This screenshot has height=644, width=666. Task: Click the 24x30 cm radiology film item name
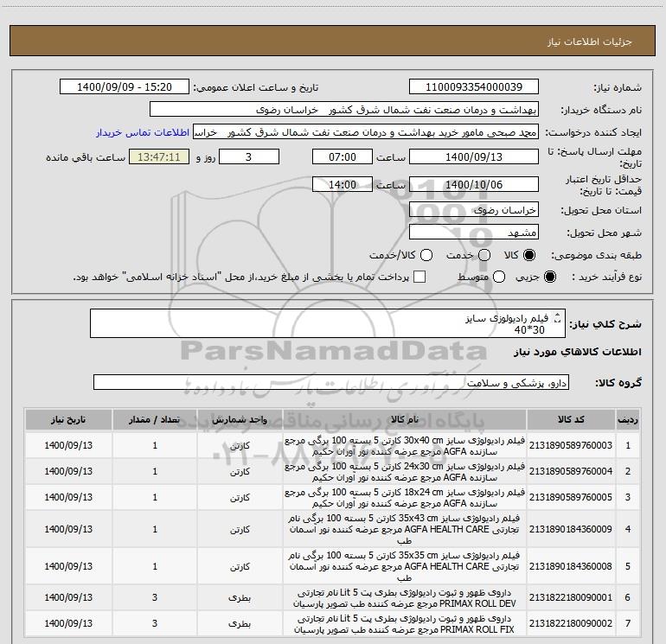click(405, 472)
